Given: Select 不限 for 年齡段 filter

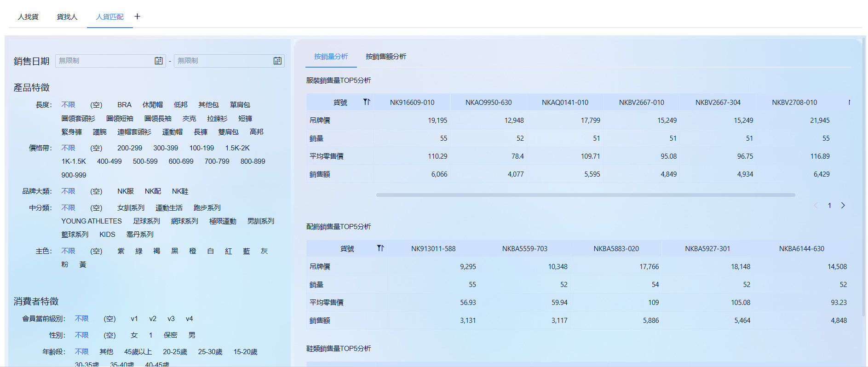Looking at the screenshot, I should (x=81, y=352).
